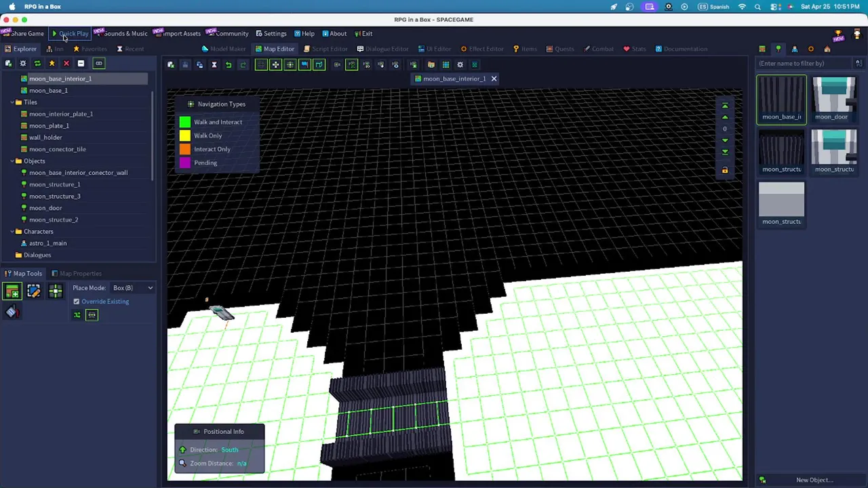
Task: Toggle the link icon in explorer toolbar
Action: point(98,64)
